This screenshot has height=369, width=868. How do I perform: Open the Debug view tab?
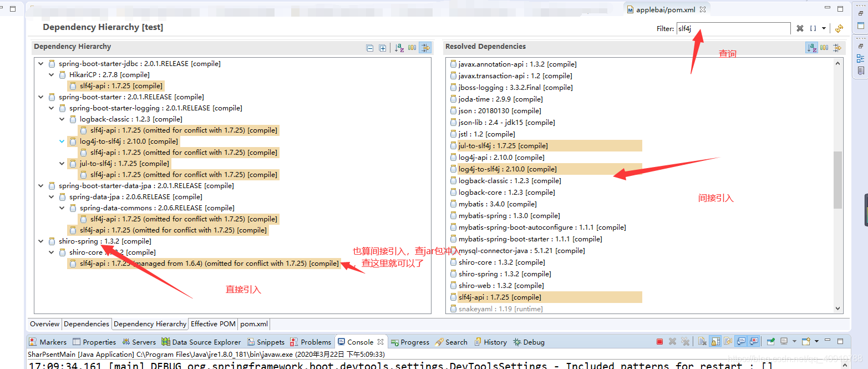[x=529, y=342]
